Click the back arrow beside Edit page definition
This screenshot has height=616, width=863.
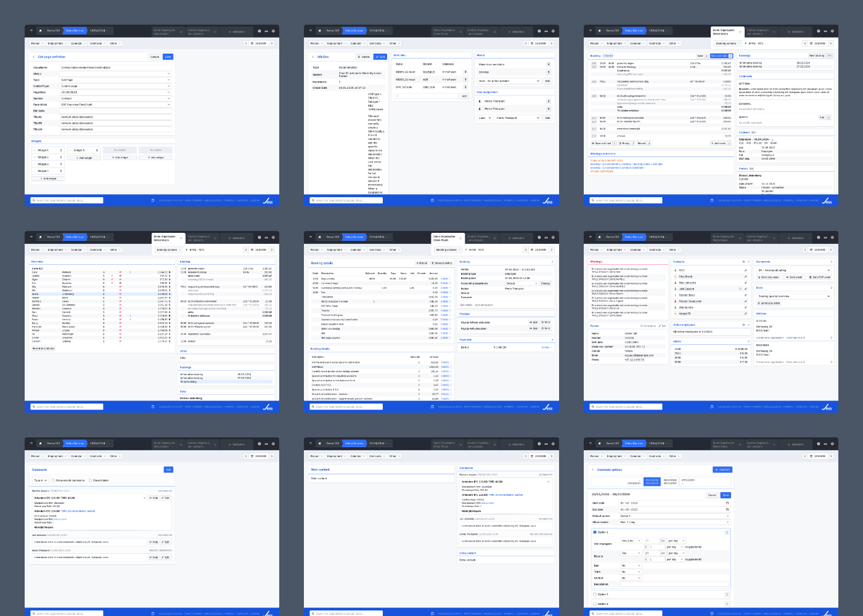coord(33,57)
